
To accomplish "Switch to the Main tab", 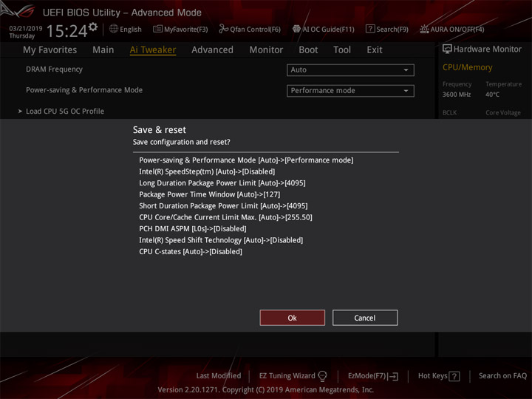I will click(103, 50).
